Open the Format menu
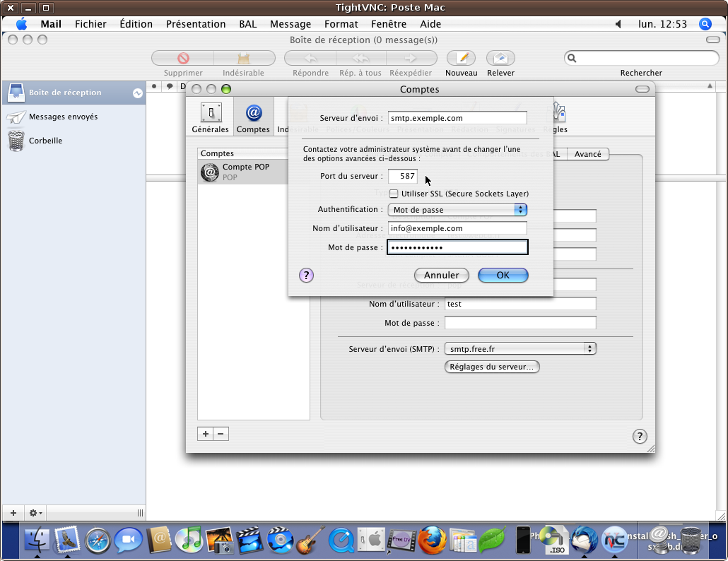728x561 pixels. pyautogui.click(x=341, y=24)
